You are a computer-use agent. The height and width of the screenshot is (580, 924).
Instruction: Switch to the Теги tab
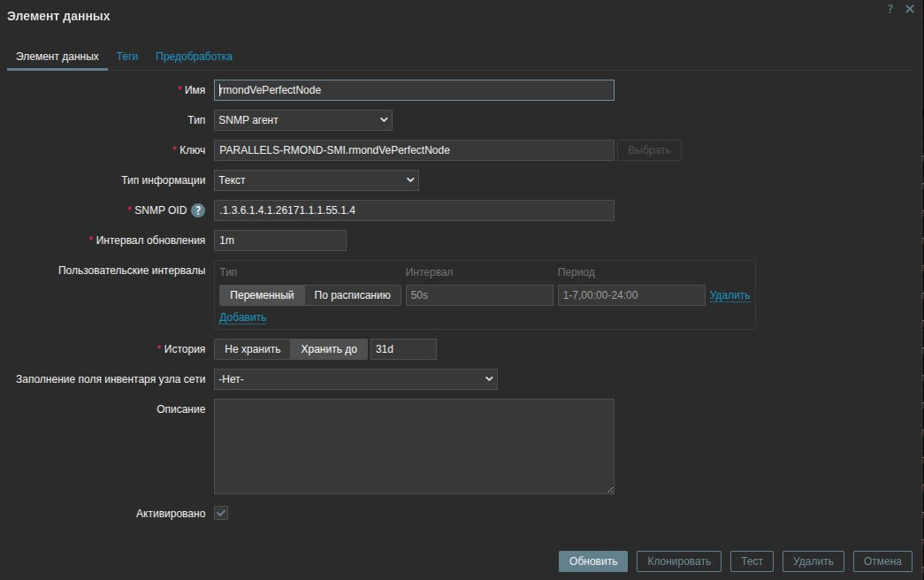[x=127, y=57]
